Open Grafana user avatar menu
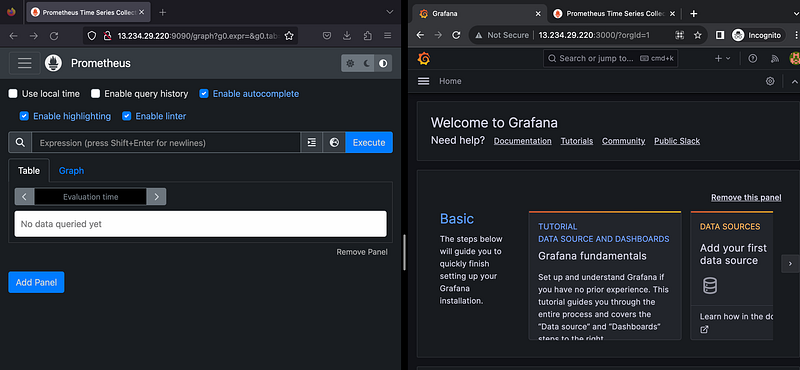Screen dimensions: 800x370 pos(794,59)
